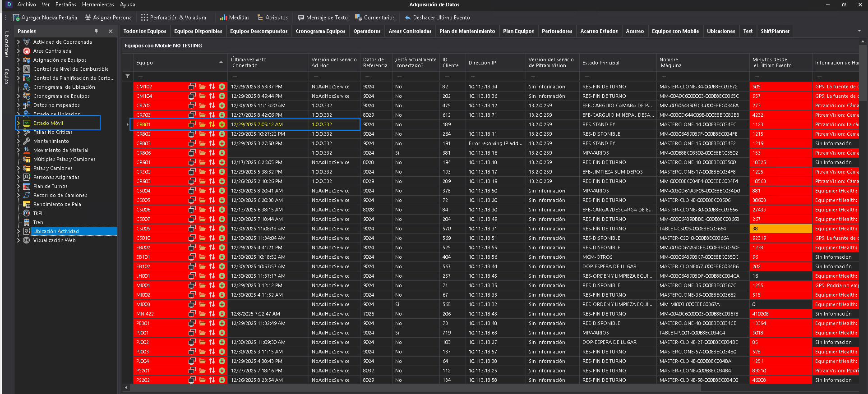Expand the Mantenimiento tree node
The width and height of the screenshot is (868, 394).
coord(18,141)
